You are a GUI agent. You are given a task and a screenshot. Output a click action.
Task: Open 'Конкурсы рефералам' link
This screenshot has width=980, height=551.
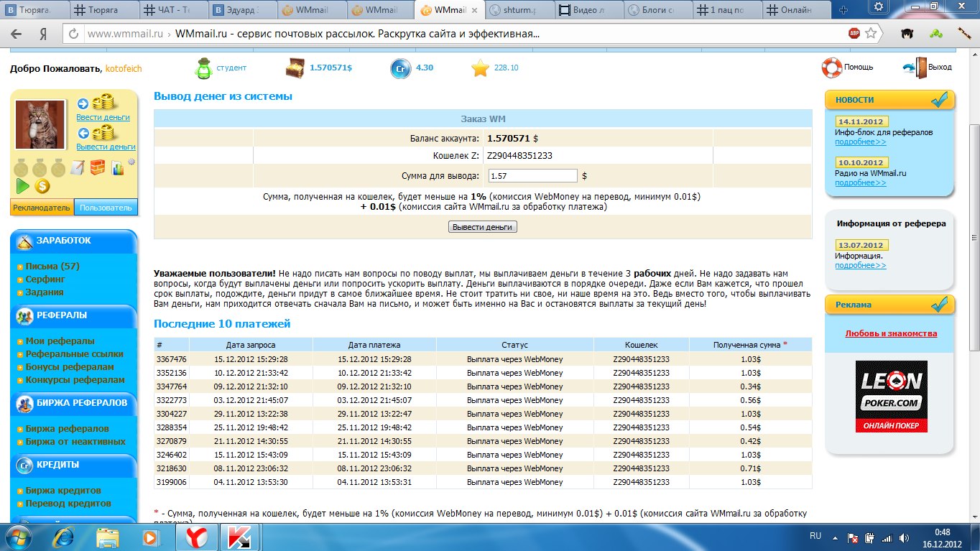pos(75,379)
